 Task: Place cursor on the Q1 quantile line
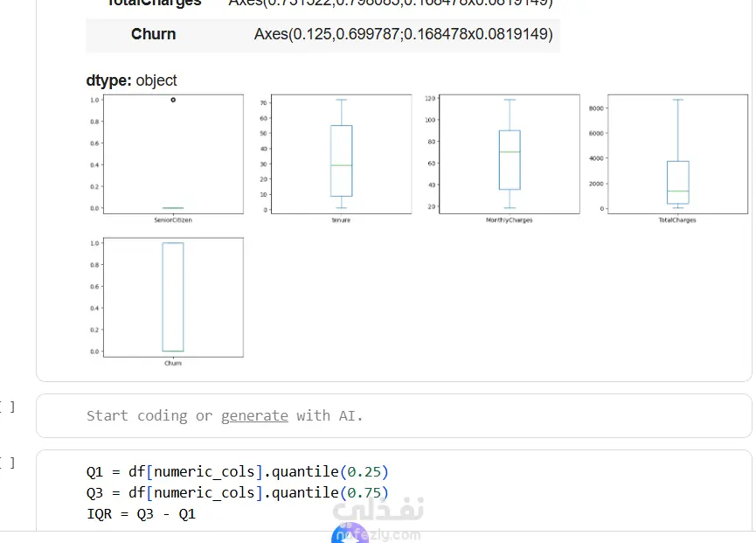point(237,471)
